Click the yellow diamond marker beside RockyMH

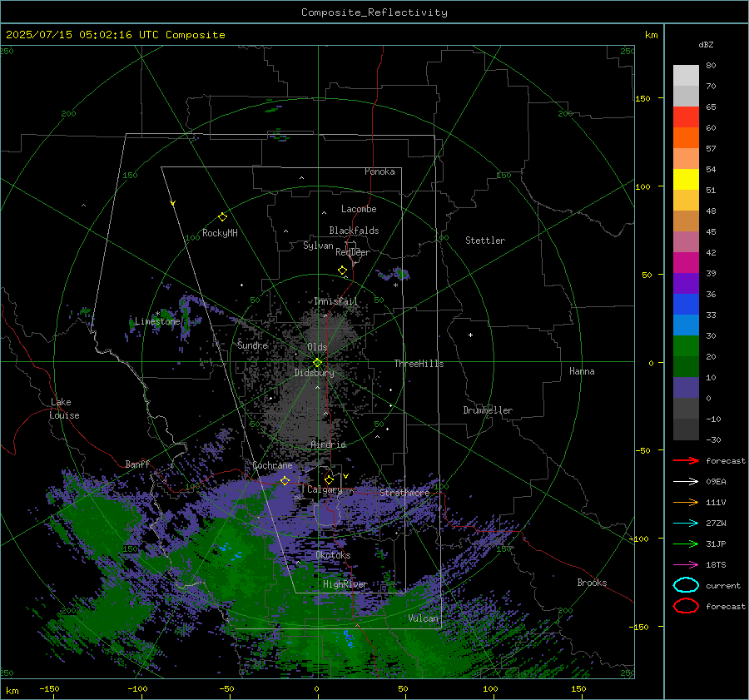pos(222,217)
